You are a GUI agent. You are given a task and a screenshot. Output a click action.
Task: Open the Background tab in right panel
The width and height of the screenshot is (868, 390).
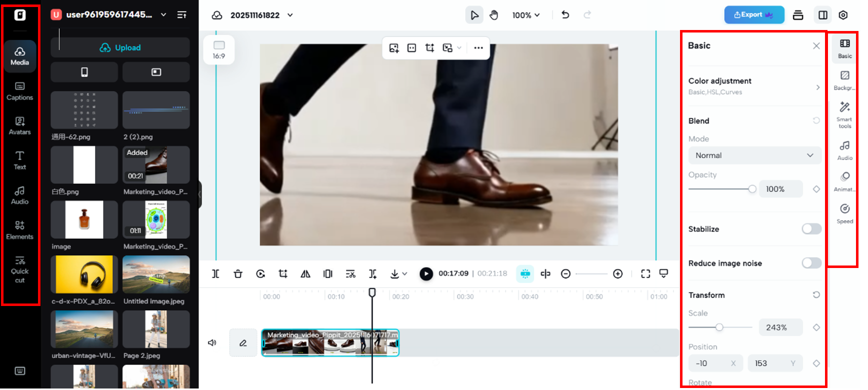coord(844,80)
